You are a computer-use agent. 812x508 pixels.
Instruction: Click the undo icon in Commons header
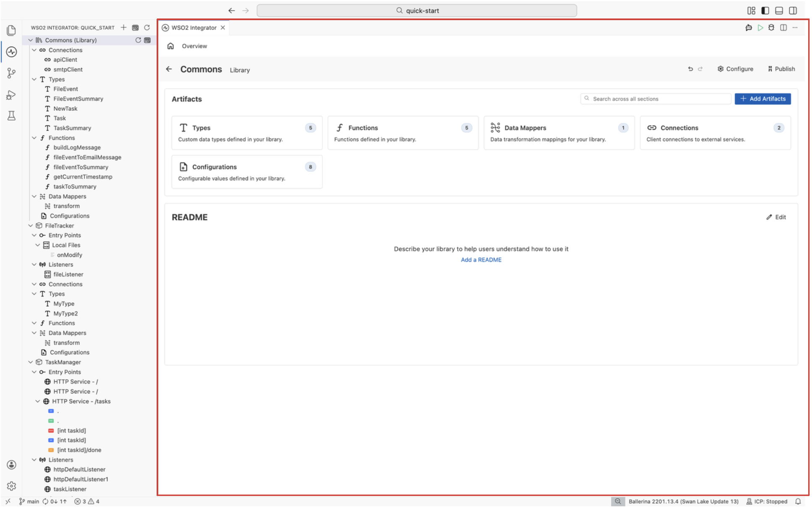(690, 69)
